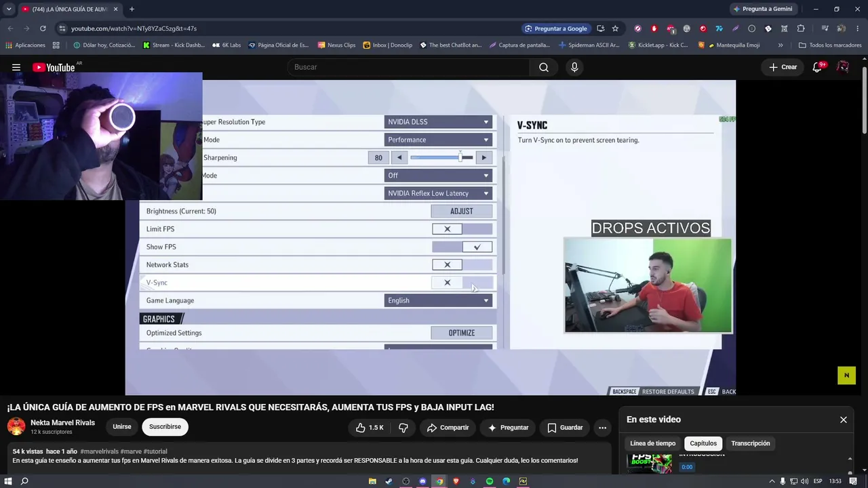Show more bookmarks with the chevron
868x488 pixels.
[x=781, y=45]
